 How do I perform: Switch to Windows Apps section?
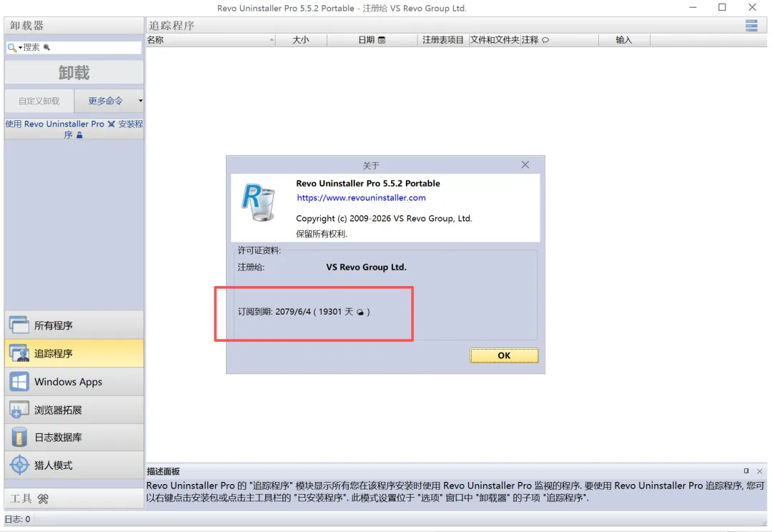click(x=74, y=382)
